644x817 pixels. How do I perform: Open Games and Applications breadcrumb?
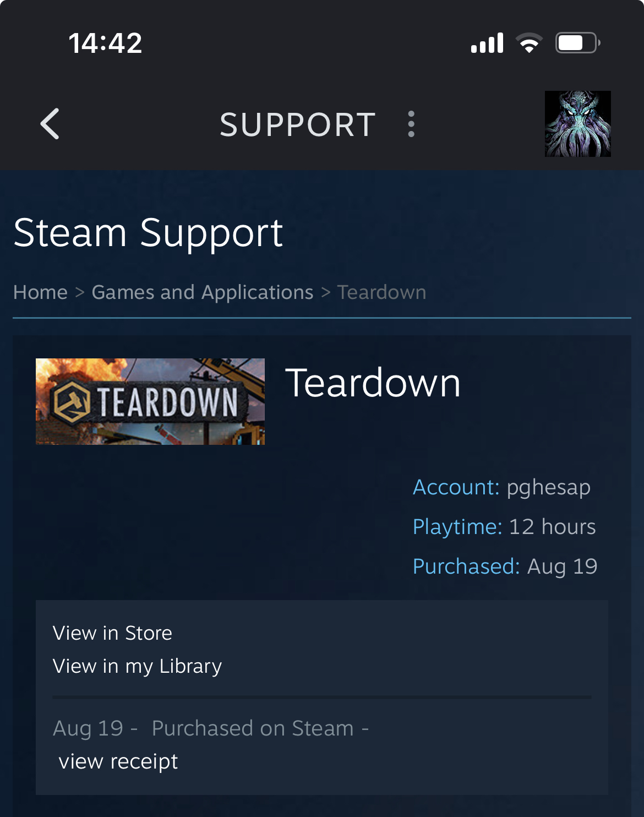pyautogui.click(x=203, y=292)
